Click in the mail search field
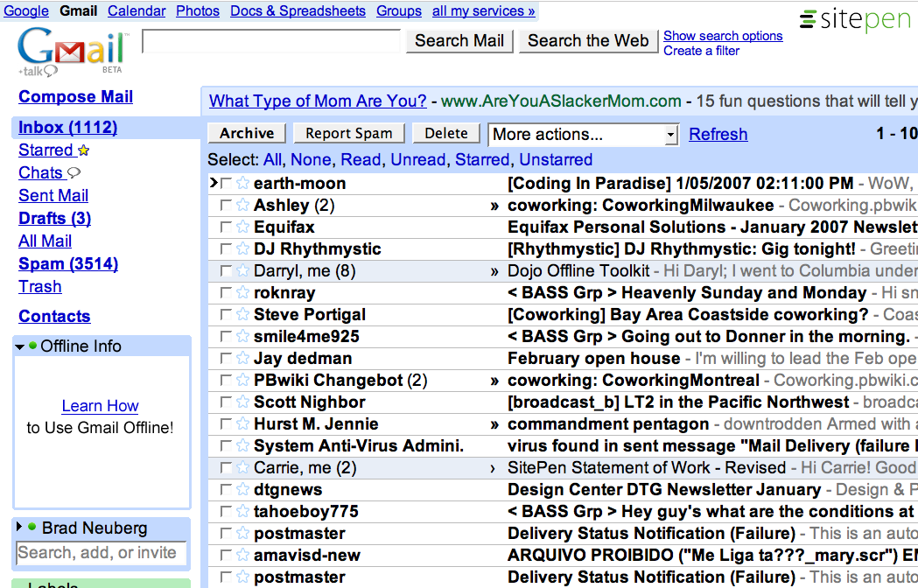 271,41
